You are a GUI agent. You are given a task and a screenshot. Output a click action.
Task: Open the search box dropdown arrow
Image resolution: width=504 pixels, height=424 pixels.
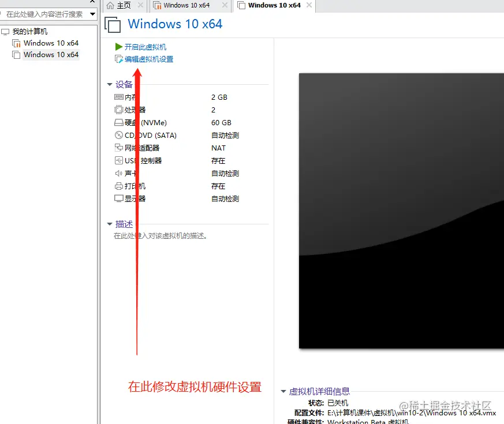[92, 14]
